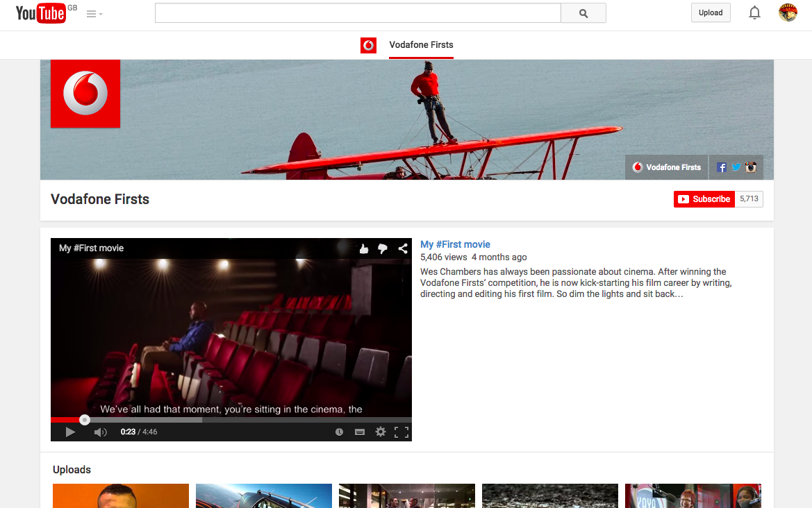Select the Vodafone Firsts tab
Screen dimensions: 812x508
(421, 45)
